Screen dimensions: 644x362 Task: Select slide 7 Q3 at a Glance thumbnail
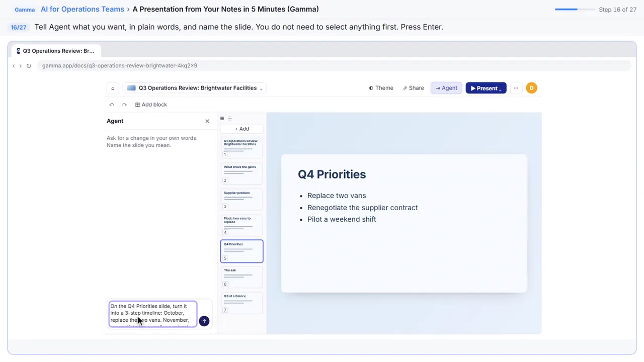coord(242,303)
